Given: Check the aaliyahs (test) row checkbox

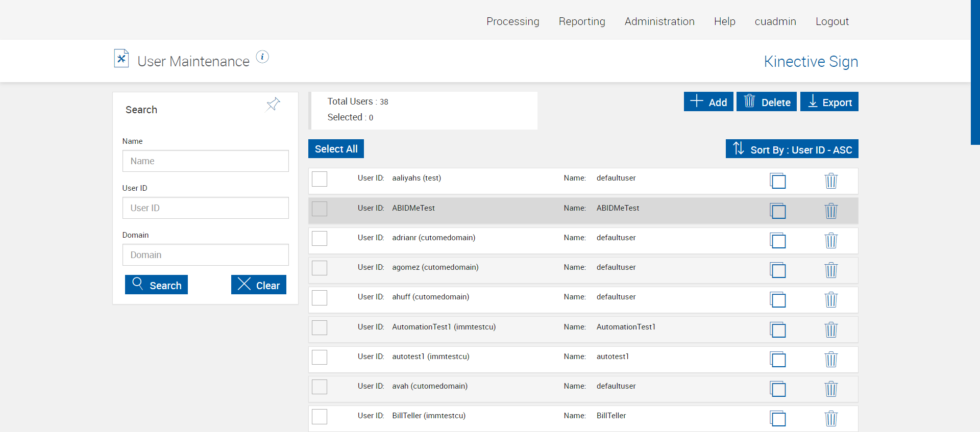Looking at the screenshot, I should click(x=320, y=179).
